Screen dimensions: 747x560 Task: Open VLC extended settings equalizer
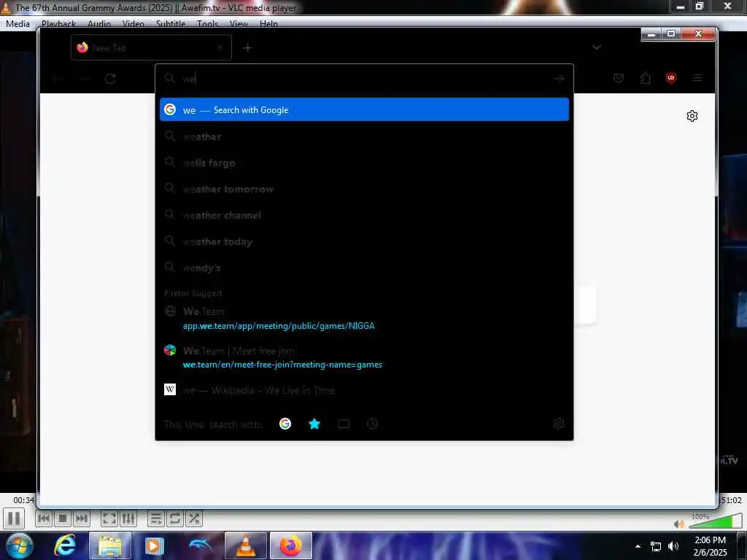pyautogui.click(x=128, y=518)
